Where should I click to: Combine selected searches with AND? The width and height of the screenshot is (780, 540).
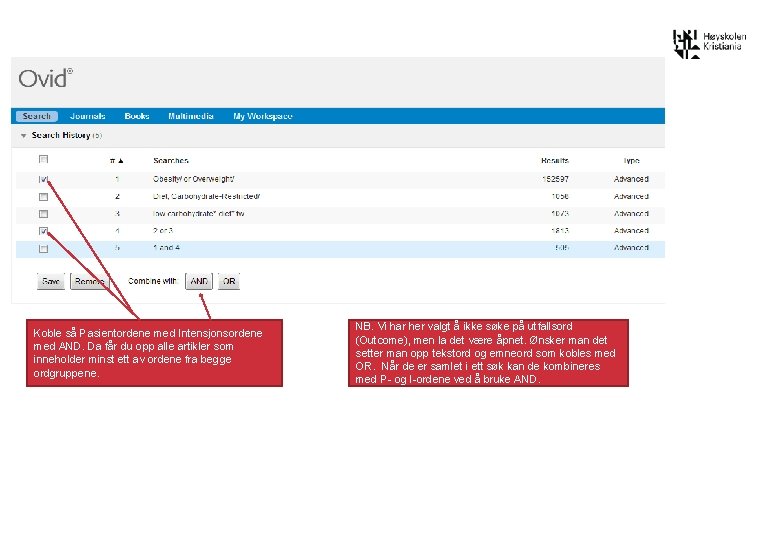pos(199,281)
